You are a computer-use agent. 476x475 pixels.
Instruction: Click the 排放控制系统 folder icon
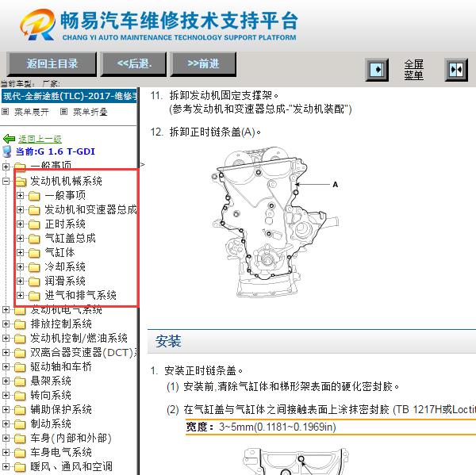click(x=21, y=324)
